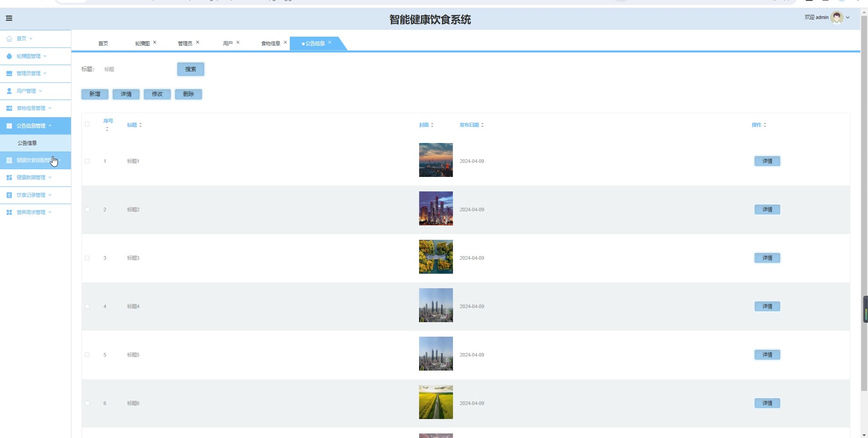
Task: Click the 详情 button in the toolbar
Action: click(x=126, y=94)
